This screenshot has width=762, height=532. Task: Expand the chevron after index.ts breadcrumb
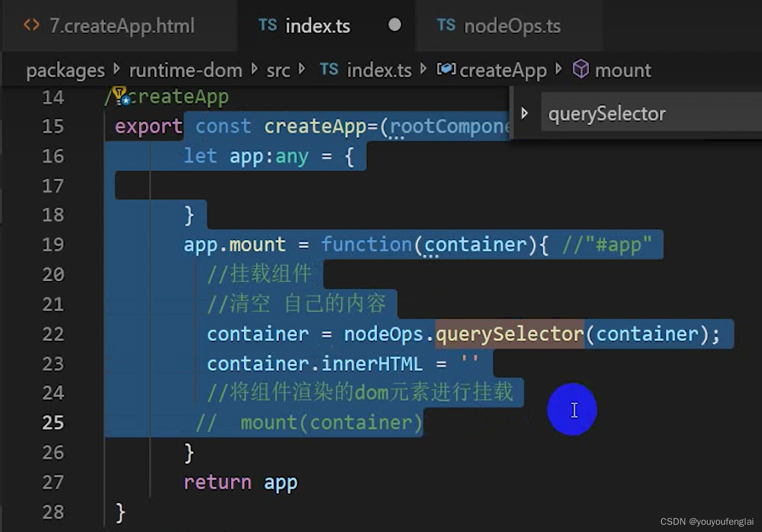coord(423,69)
